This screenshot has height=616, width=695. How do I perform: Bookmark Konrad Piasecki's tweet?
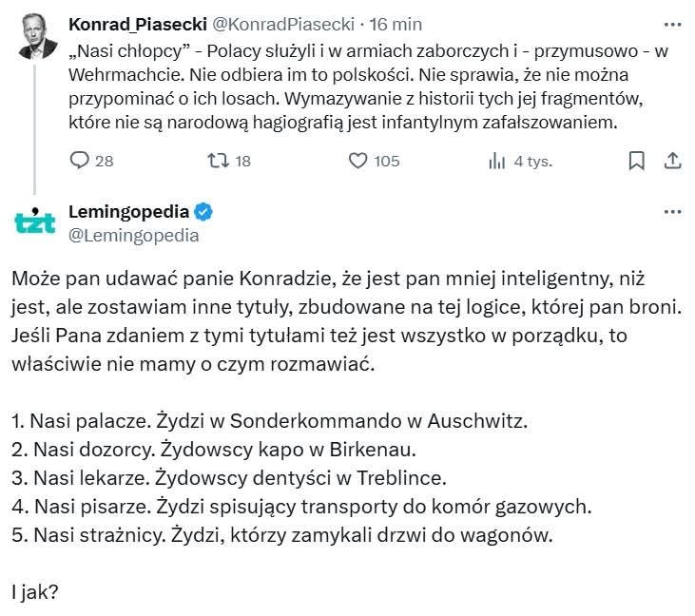[637, 162]
